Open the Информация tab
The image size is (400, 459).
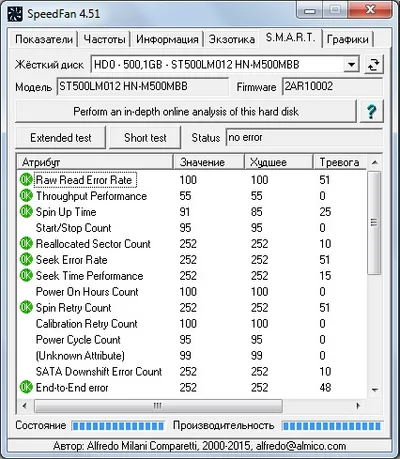point(167,39)
